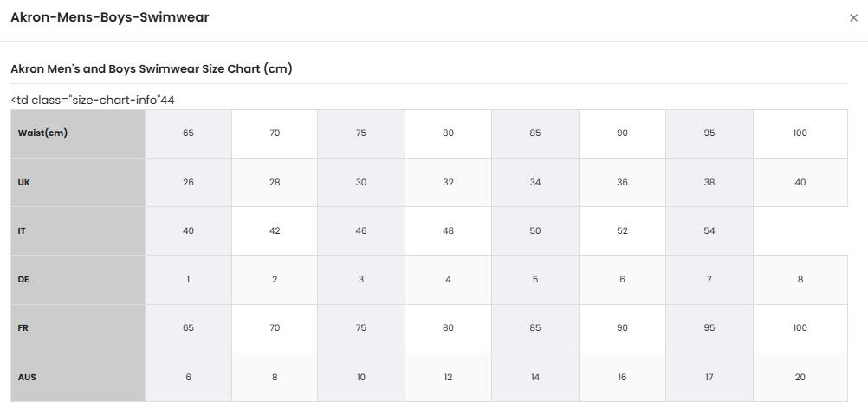868x415 pixels.
Task: Click the IT row header cell
Action: pos(77,230)
